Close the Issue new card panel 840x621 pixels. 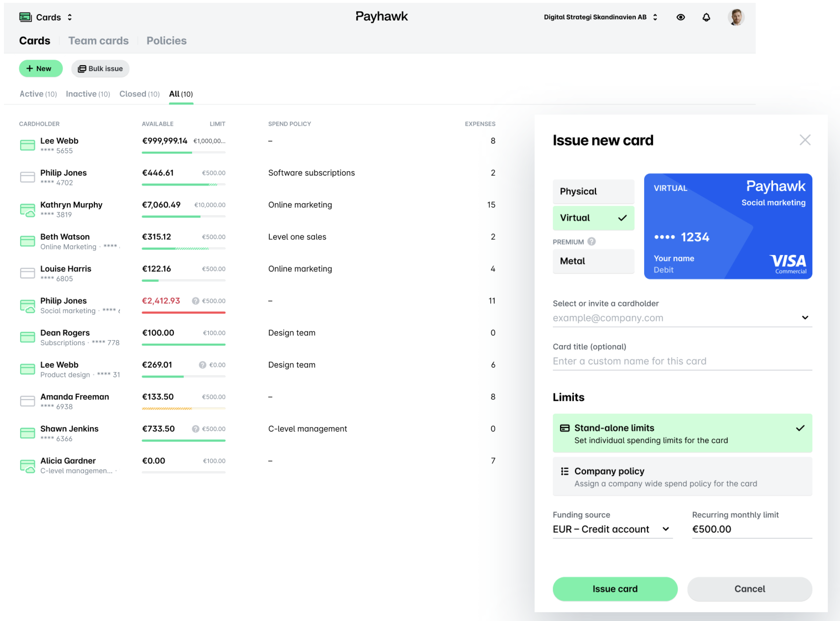coord(805,140)
